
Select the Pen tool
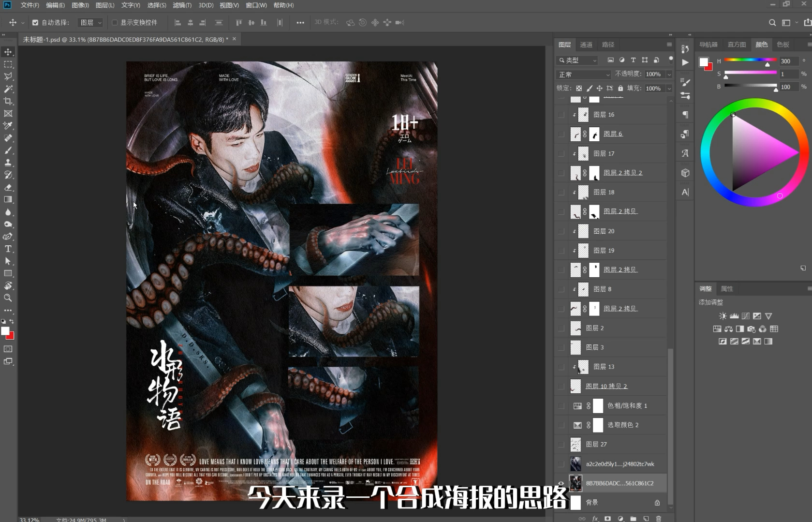point(8,237)
